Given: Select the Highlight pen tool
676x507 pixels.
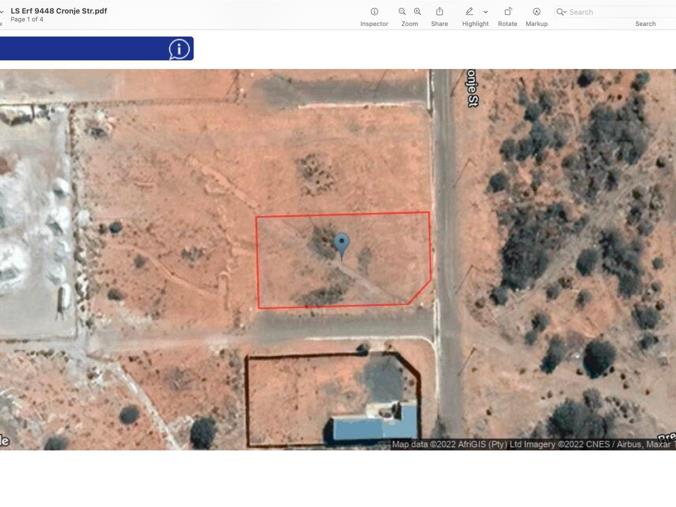Looking at the screenshot, I should [469, 12].
